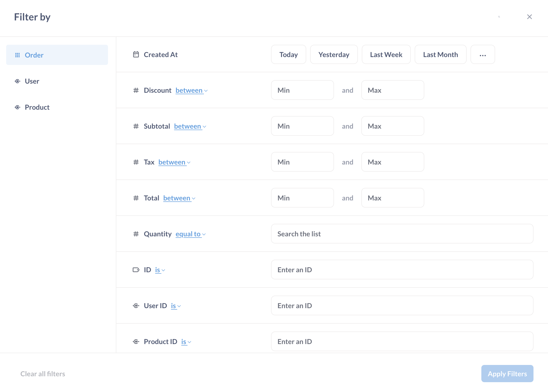Click Yesterday filter for Created At
The width and height of the screenshot is (548, 392).
pyautogui.click(x=334, y=54)
